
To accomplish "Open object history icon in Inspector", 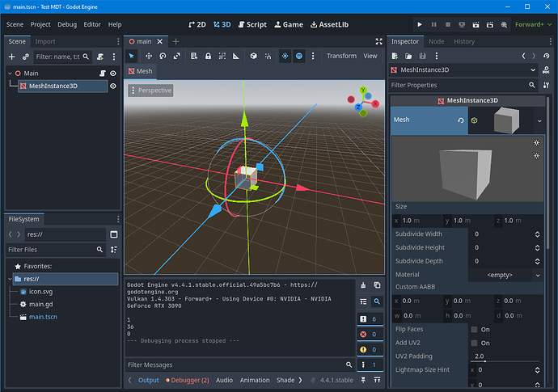I will tap(546, 56).
